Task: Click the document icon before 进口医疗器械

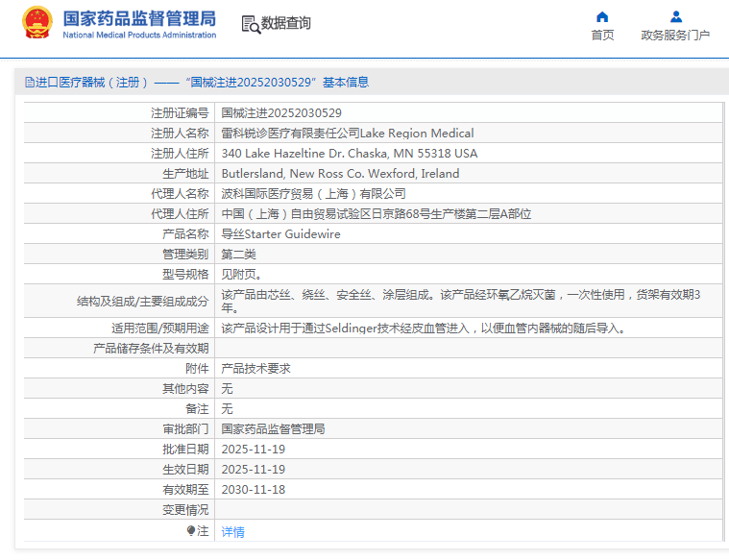Action: pos(29,83)
